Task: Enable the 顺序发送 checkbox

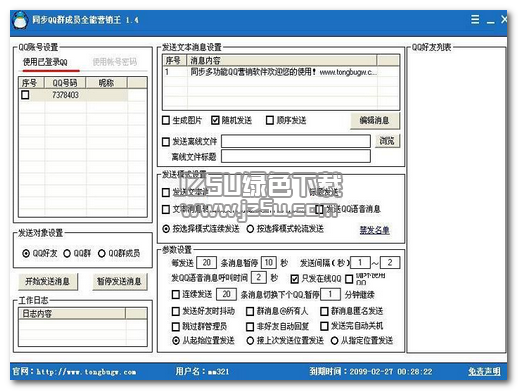Action: click(270, 120)
